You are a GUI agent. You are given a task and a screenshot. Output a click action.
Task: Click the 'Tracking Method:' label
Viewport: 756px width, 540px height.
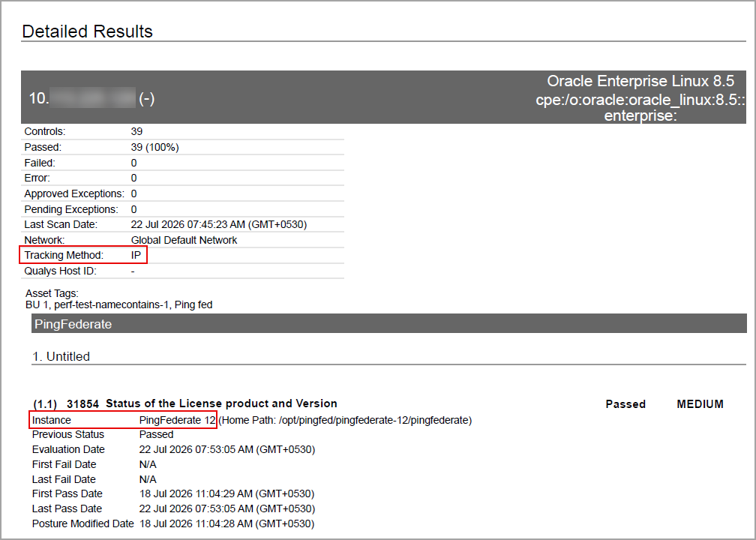point(64,255)
